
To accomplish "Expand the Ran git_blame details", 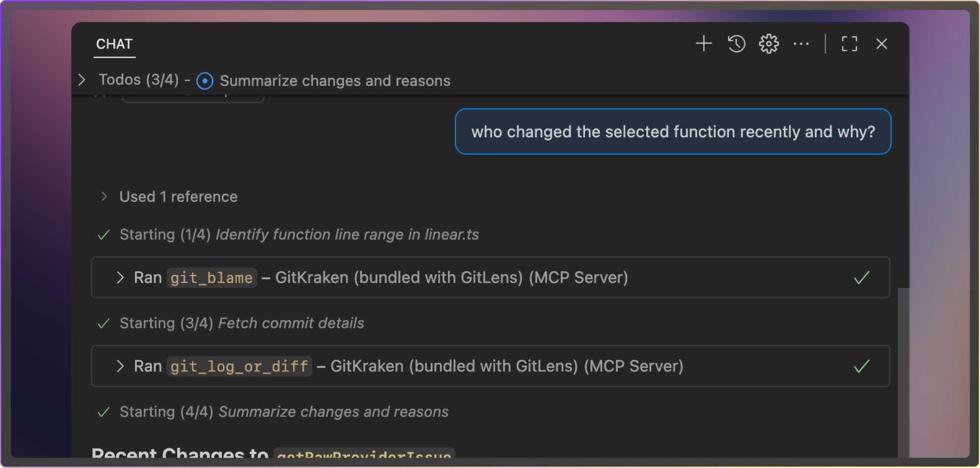I will [121, 277].
